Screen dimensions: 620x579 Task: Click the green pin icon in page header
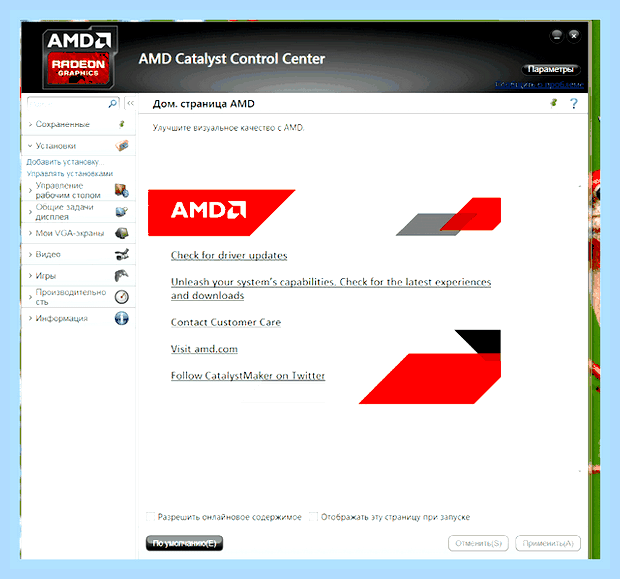click(x=554, y=103)
